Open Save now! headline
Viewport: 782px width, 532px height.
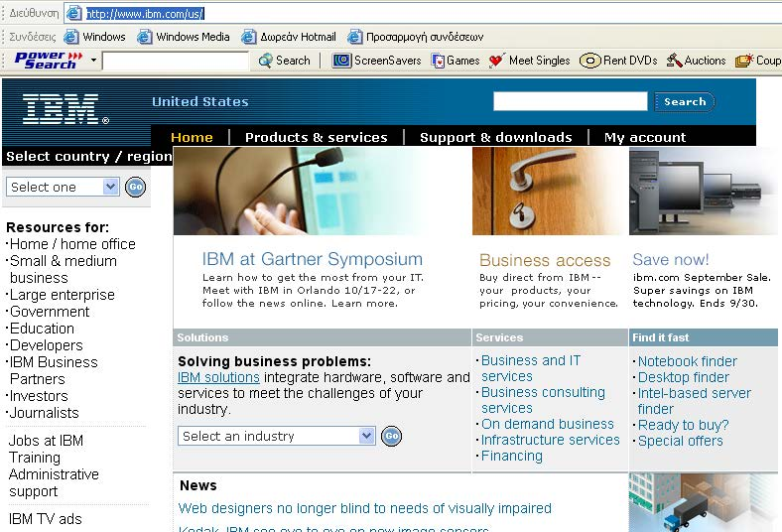[670, 260]
